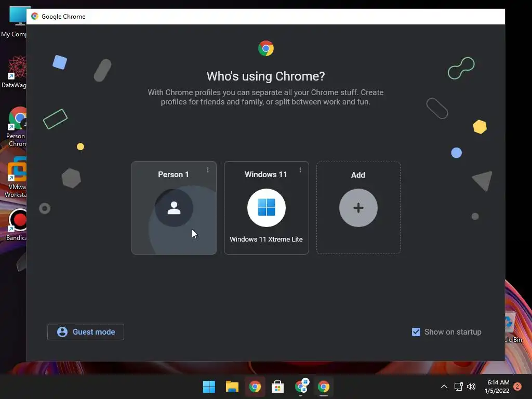This screenshot has height=399, width=532.
Task: Uncheck Show on startup checkbox
Action: tap(416, 332)
